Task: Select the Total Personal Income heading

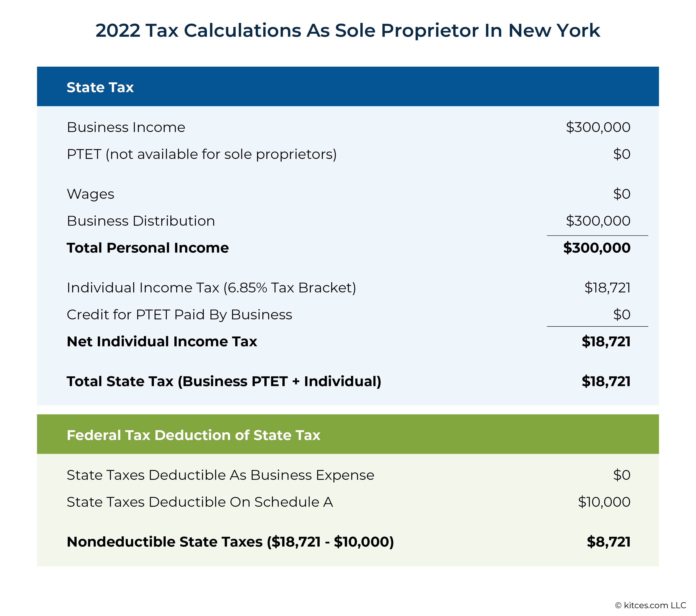Action: (x=148, y=248)
